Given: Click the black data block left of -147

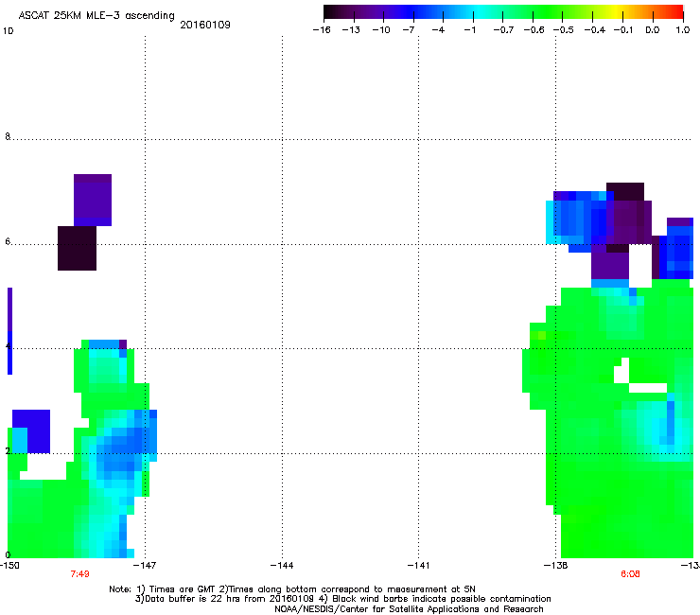Looking at the screenshot, I should click(77, 248).
